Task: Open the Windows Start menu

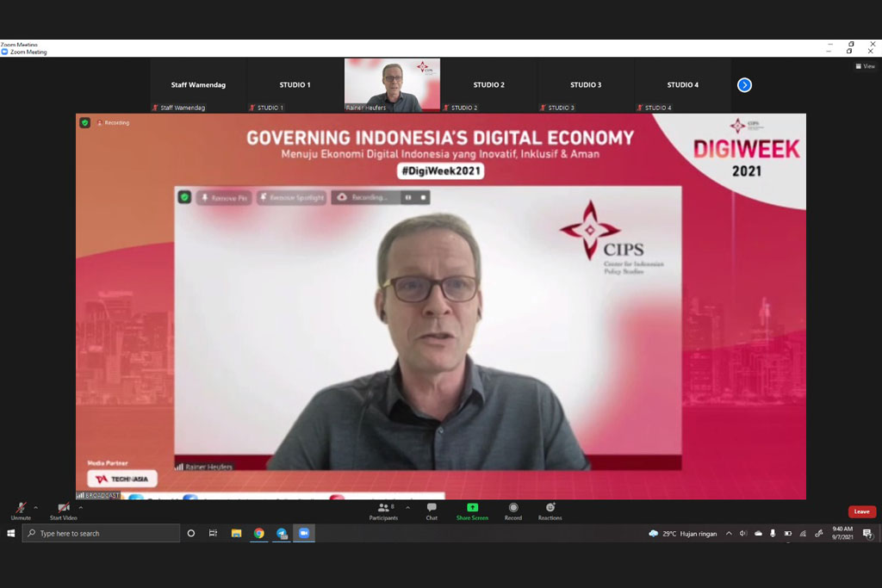Action: (x=10, y=533)
